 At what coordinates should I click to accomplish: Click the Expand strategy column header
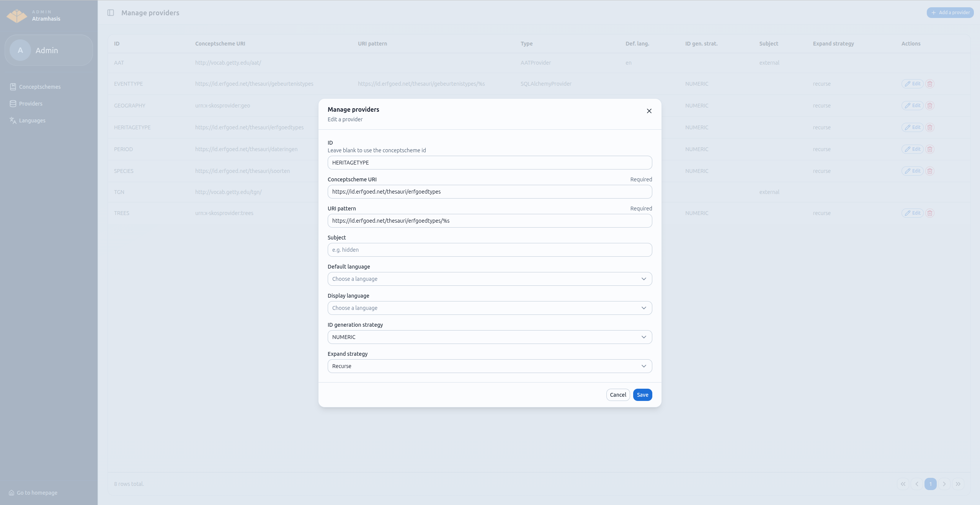pos(833,44)
